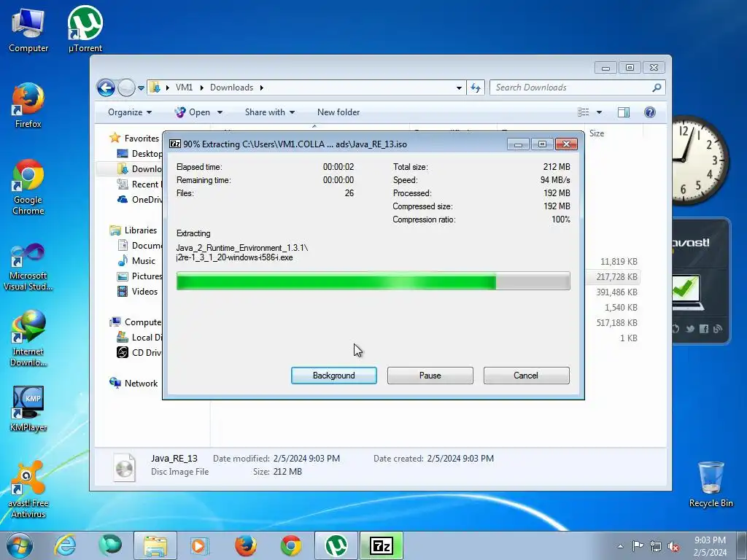
Task: Click the Explorer back arrow button
Action: point(106,87)
